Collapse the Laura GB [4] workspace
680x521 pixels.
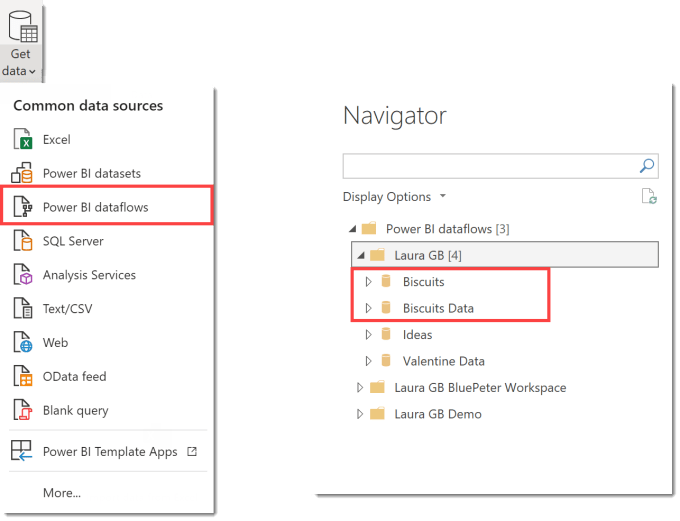(361, 256)
